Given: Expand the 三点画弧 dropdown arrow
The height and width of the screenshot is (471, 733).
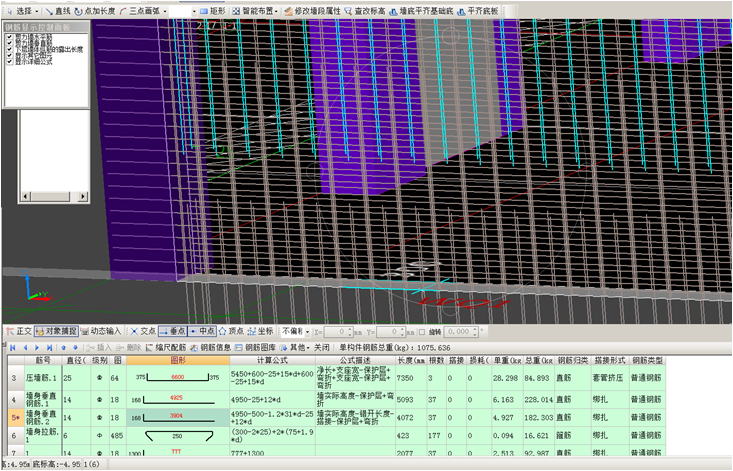Looking at the screenshot, I should click(165, 11).
